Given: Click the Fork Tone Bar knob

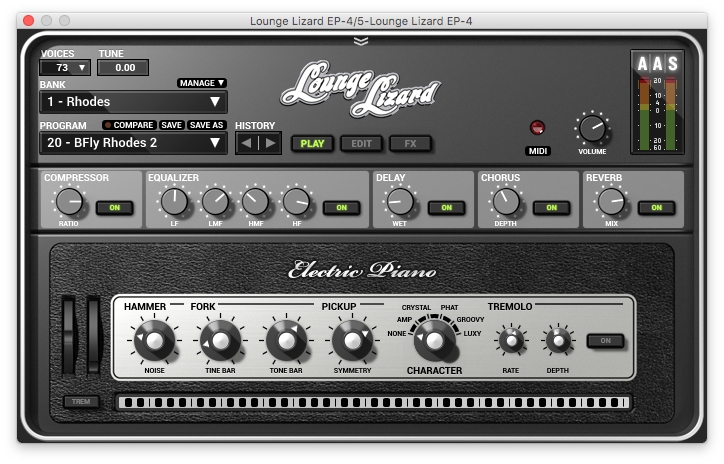Looking at the screenshot, I should pyautogui.click(x=286, y=341).
